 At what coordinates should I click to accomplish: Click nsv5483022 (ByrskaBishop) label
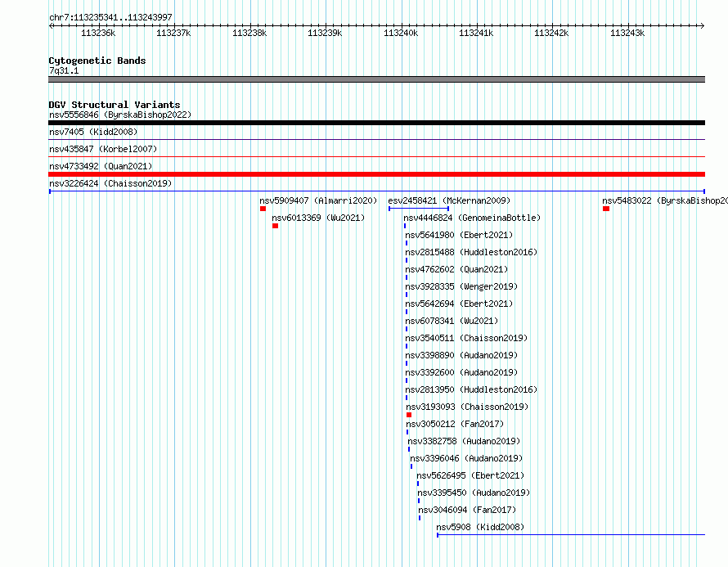pyautogui.click(x=665, y=200)
